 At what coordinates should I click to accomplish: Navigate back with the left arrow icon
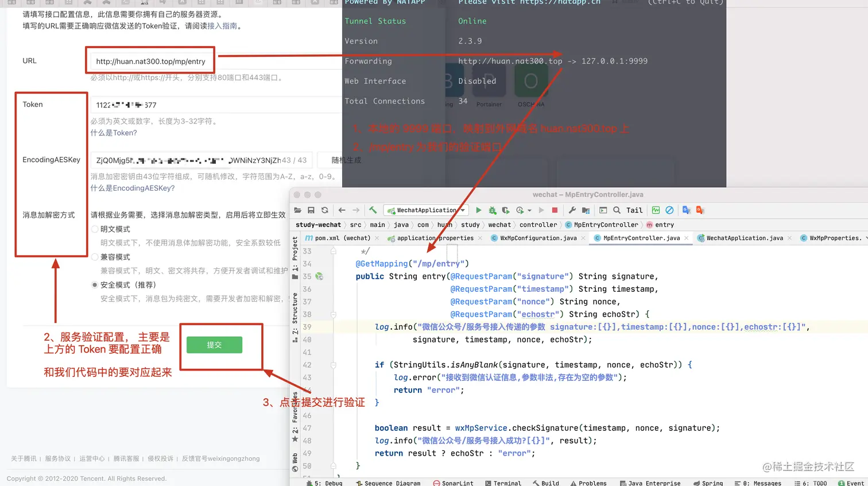342,210
